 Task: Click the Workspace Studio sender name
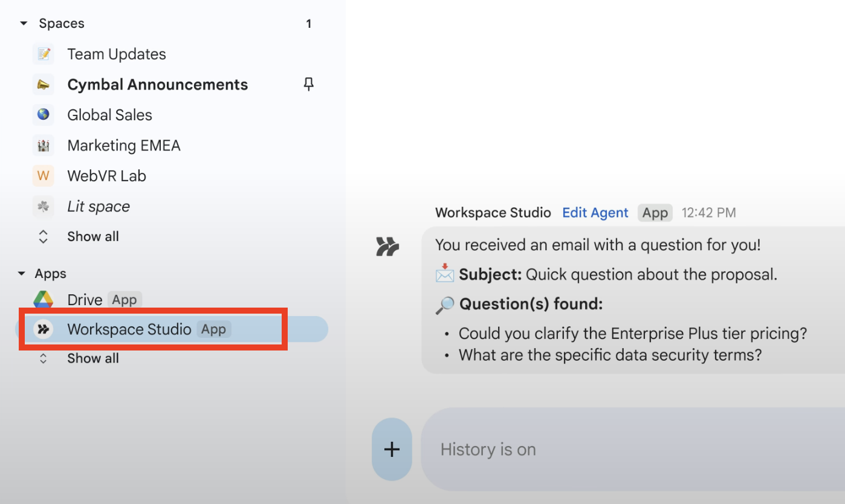tap(493, 213)
